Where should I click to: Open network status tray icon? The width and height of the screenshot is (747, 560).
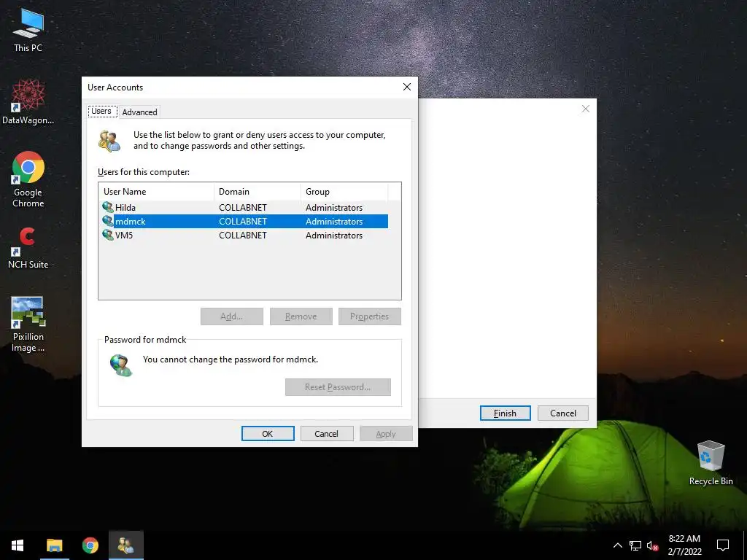click(x=635, y=545)
